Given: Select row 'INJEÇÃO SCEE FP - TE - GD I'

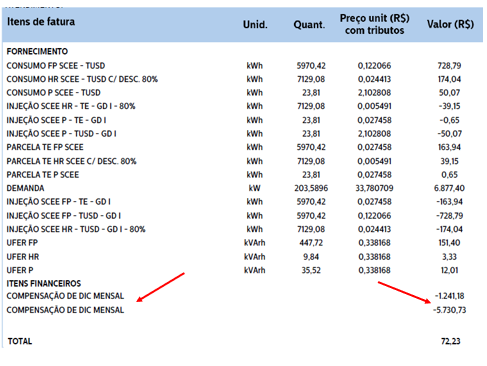Looking at the screenshot, I should pos(58,202).
